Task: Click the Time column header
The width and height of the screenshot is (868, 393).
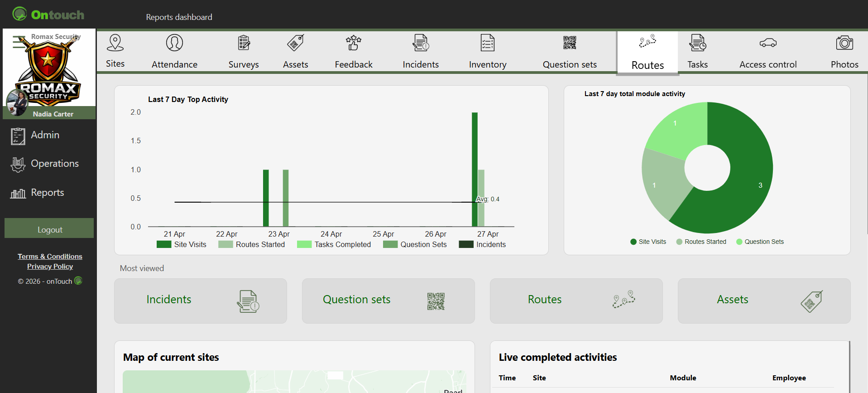Action: click(507, 378)
